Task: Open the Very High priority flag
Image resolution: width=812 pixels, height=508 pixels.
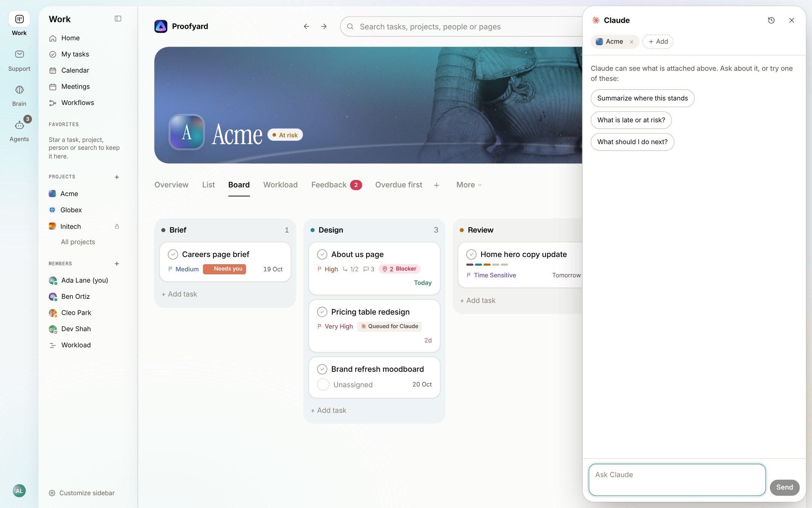Action: (x=335, y=326)
